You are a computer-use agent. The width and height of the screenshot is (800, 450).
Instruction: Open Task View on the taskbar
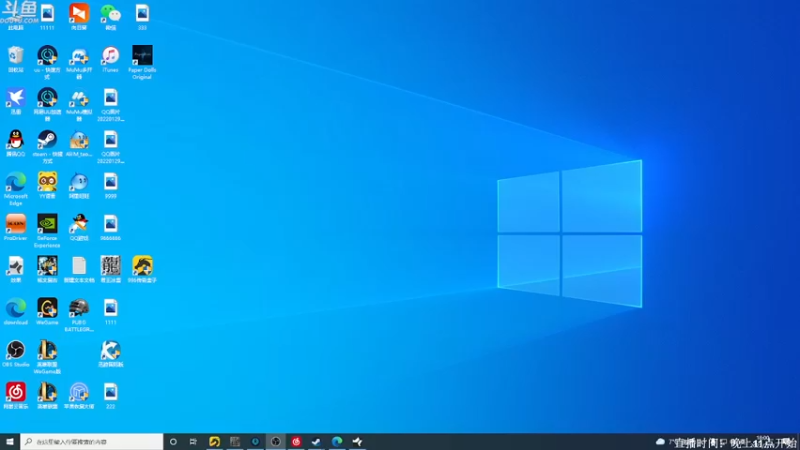tap(193, 442)
